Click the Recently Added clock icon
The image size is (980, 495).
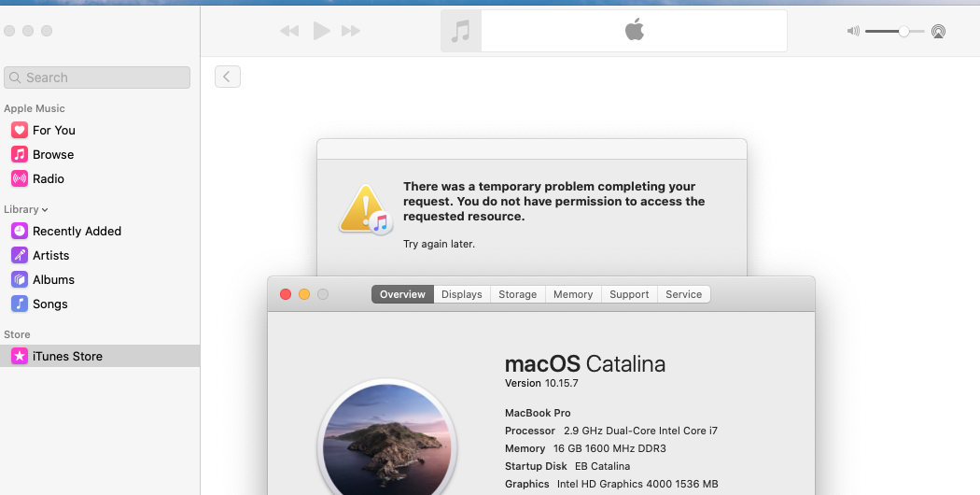click(20, 231)
